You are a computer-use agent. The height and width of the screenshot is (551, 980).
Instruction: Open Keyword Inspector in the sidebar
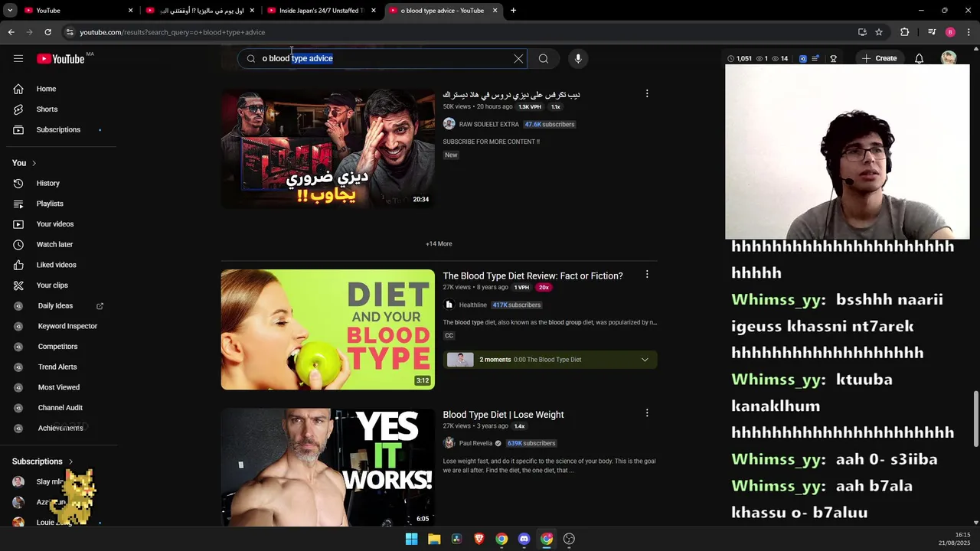(x=58, y=326)
